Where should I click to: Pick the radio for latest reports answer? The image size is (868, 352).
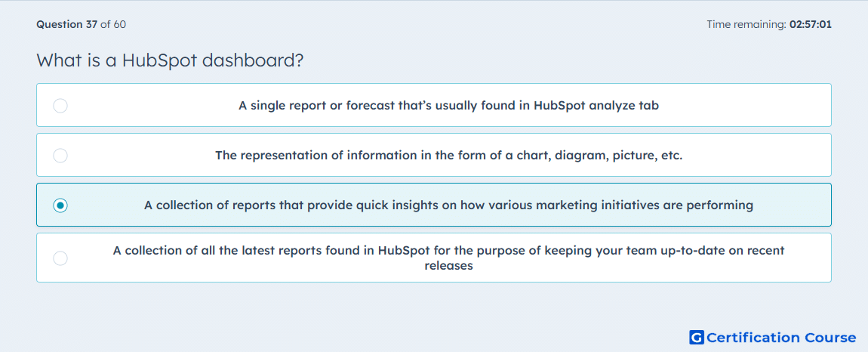60,258
